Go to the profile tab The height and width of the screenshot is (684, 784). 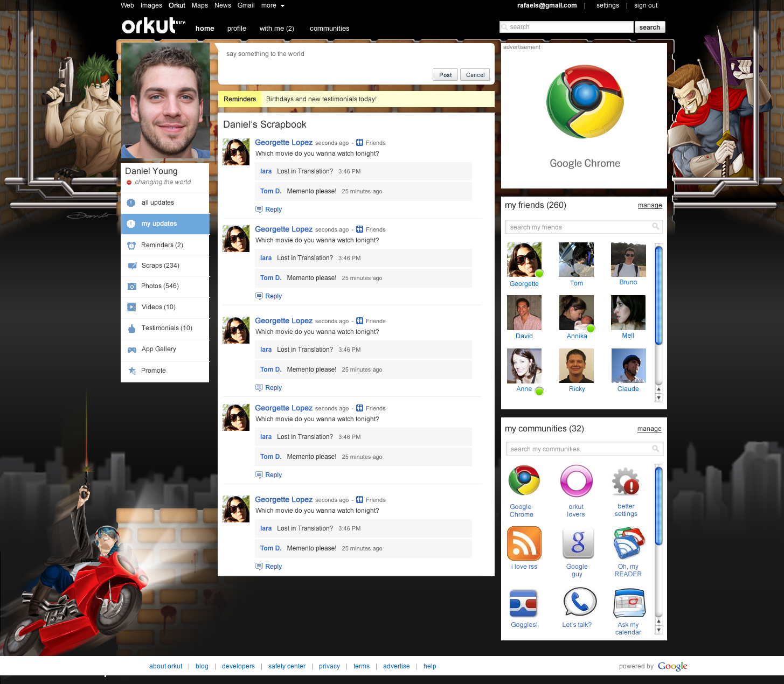click(x=237, y=29)
